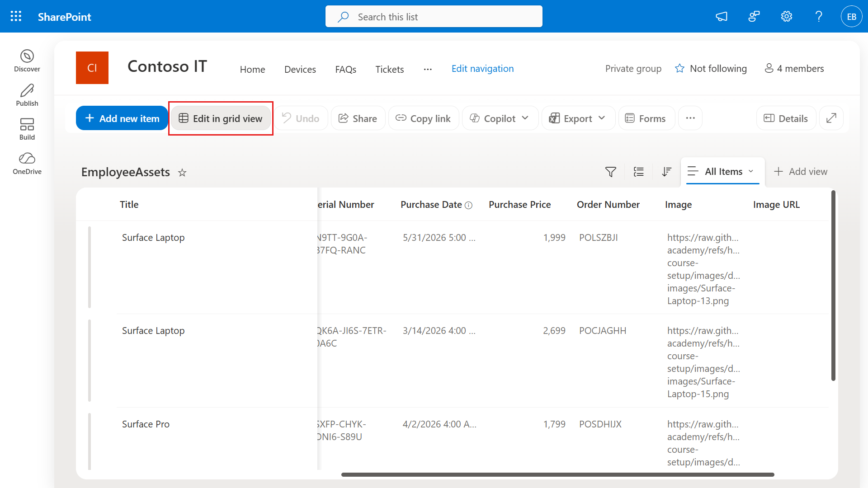Go to the Home navigation tab
This screenshot has width=868, height=488.
252,69
